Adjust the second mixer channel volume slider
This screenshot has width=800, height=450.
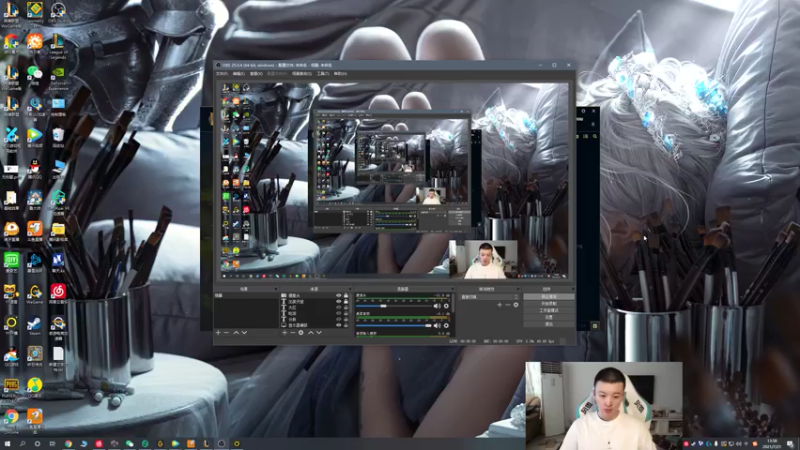394,326
